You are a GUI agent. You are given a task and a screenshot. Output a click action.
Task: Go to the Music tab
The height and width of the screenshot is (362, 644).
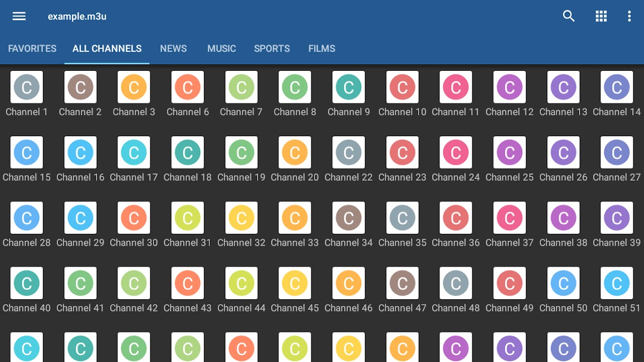coord(222,48)
